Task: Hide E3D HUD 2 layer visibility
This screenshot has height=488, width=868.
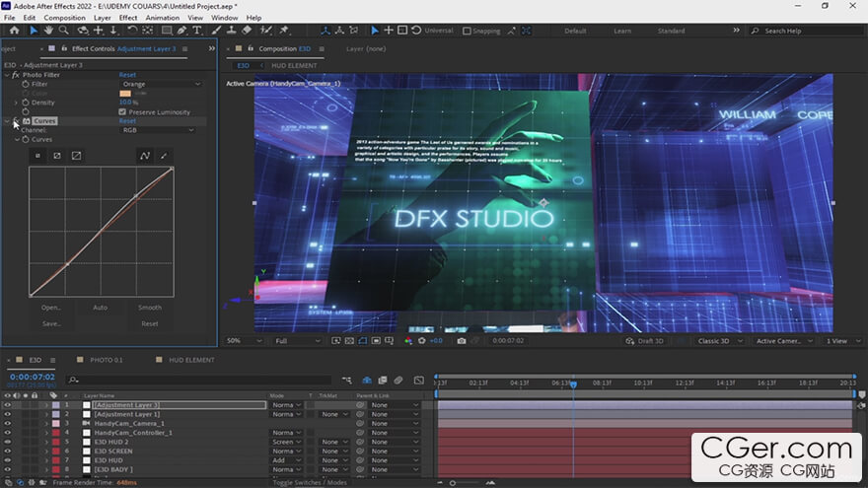Action: click(7, 442)
